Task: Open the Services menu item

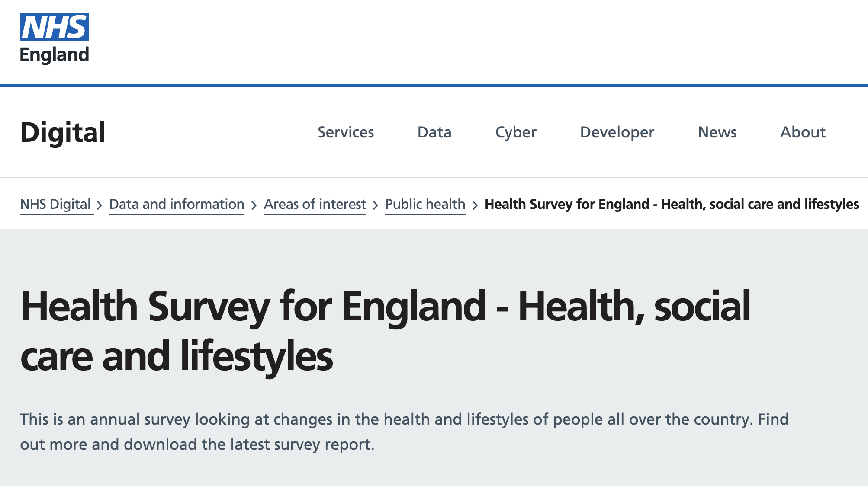Action: coord(346,132)
